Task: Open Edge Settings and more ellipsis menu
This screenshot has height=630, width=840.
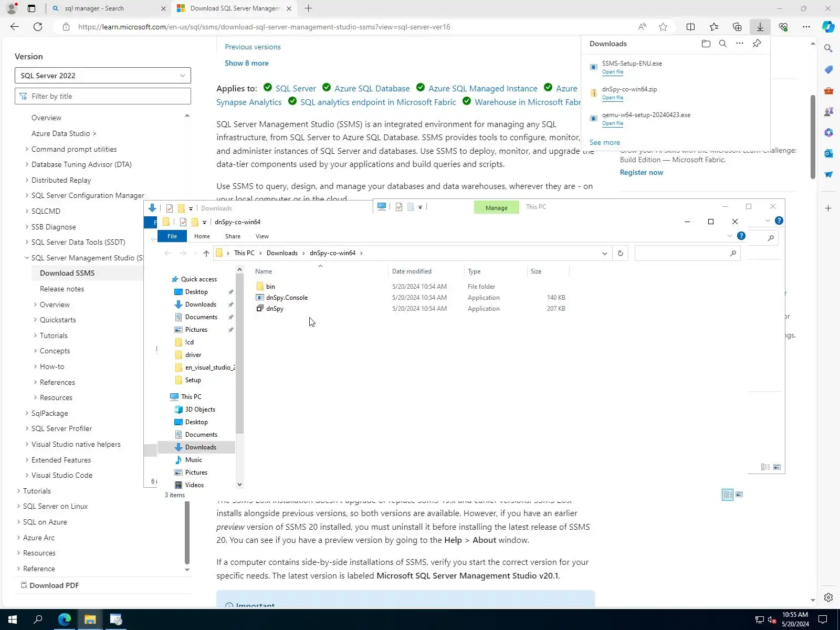Action: (x=806, y=27)
